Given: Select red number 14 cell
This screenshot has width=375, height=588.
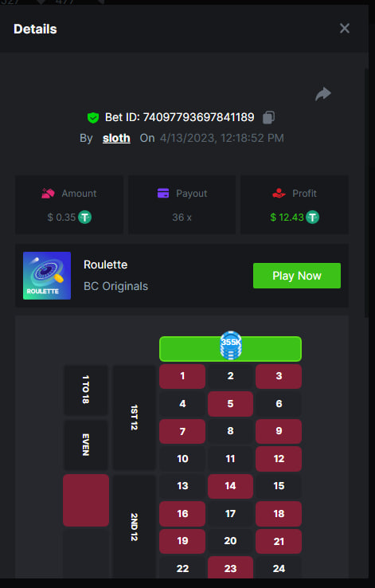Looking at the screenshot, I should click(230, 486).
